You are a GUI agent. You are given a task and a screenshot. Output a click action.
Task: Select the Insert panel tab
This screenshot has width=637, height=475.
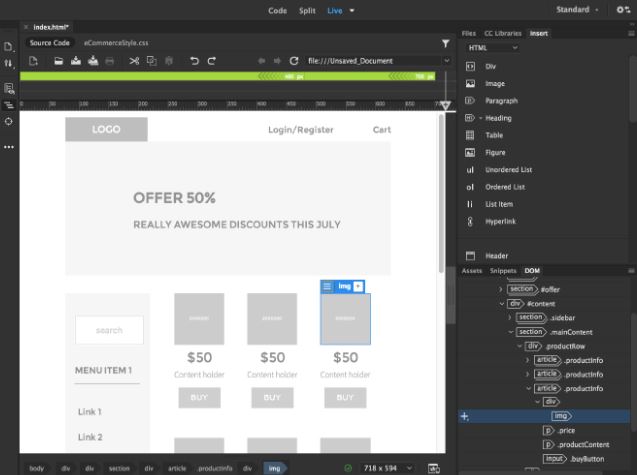point(538,33)
